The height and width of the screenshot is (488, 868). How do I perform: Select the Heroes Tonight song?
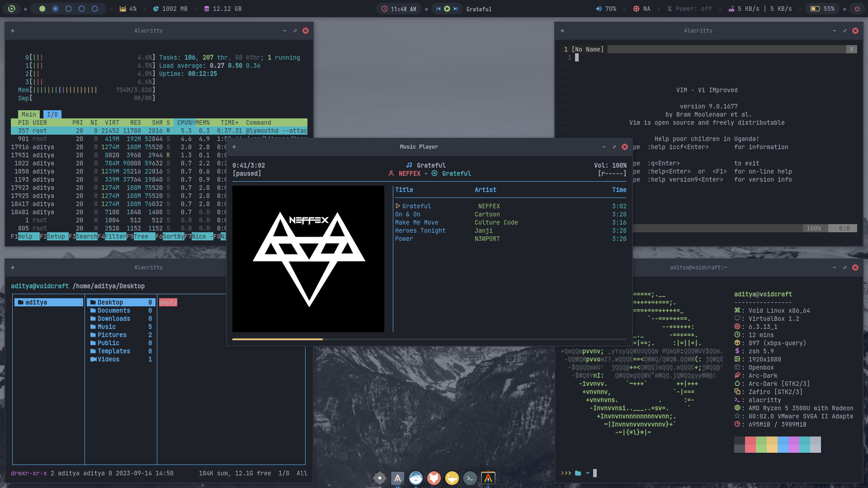[420, 230]
